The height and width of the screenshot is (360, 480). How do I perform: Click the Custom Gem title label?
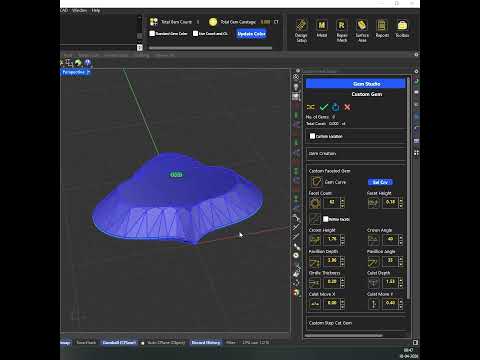(367, 94)
